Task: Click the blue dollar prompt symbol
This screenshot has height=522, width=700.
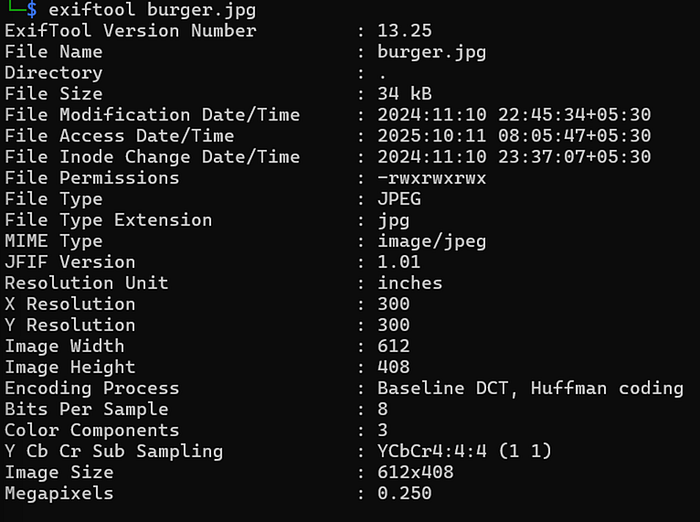Action: pyautogui.click(x=32, y=9)
